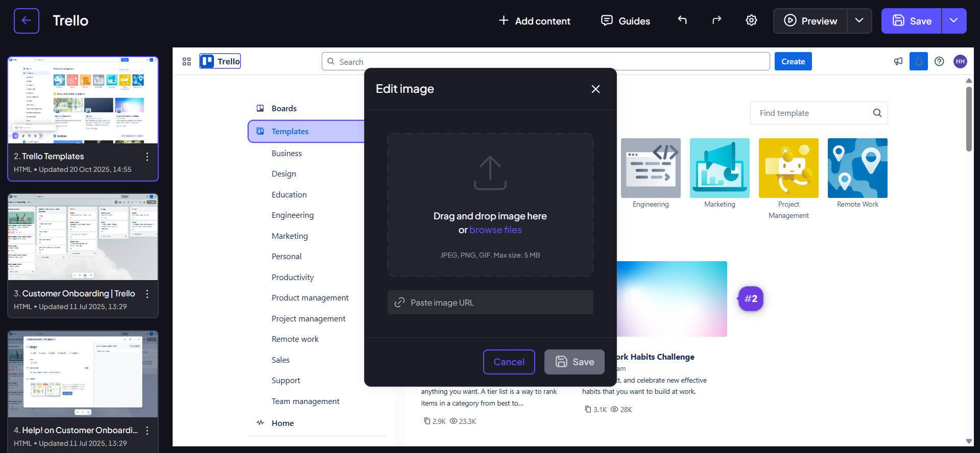
Task: Open the HH account avatar
Action: pos(960,61)
